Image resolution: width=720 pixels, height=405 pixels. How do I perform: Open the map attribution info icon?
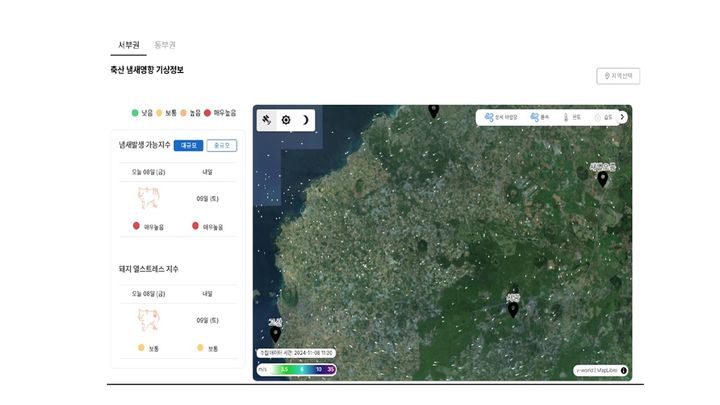[624, 370]
